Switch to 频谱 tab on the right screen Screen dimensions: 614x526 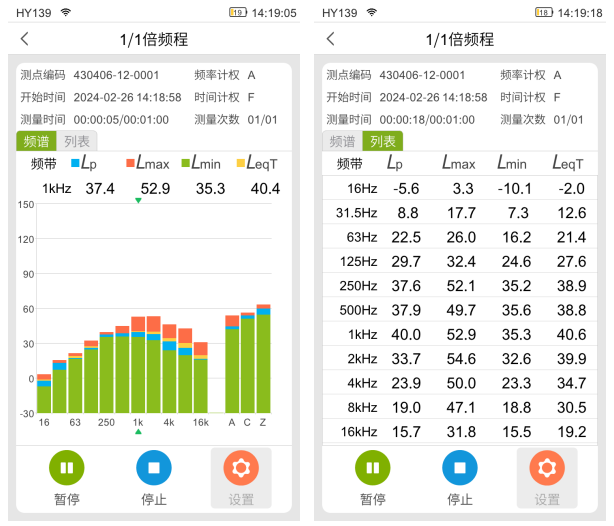342,141
